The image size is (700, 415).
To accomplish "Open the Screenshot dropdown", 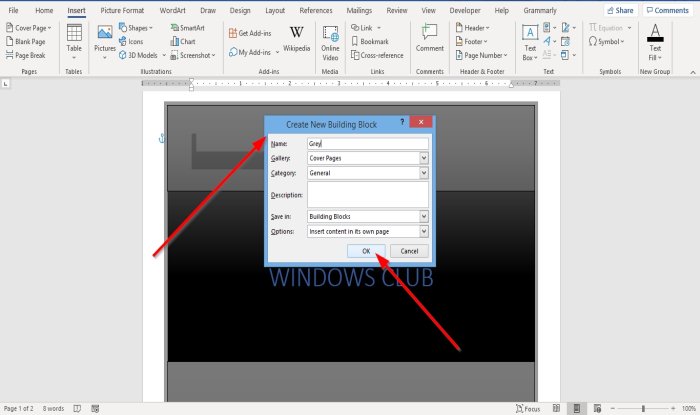I will [x=193, y=55].
